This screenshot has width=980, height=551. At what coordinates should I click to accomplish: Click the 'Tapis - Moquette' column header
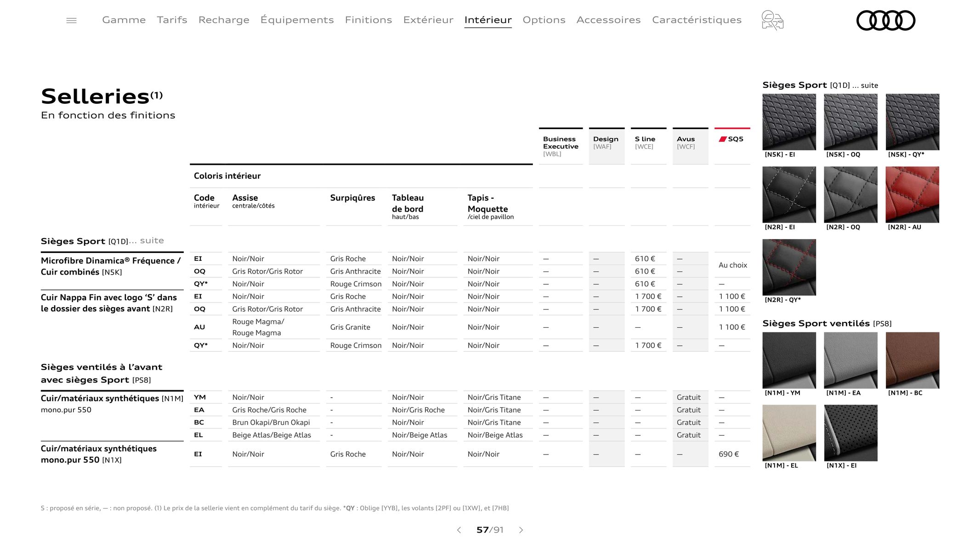(491, 207)
